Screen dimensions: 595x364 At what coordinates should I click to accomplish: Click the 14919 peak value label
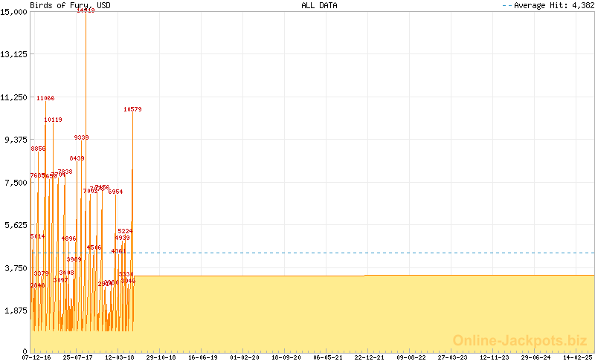[x=86, y=10]
